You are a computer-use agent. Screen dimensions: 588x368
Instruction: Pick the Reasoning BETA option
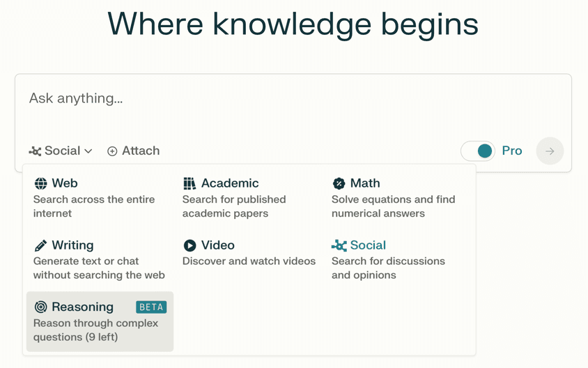(100, 321)
